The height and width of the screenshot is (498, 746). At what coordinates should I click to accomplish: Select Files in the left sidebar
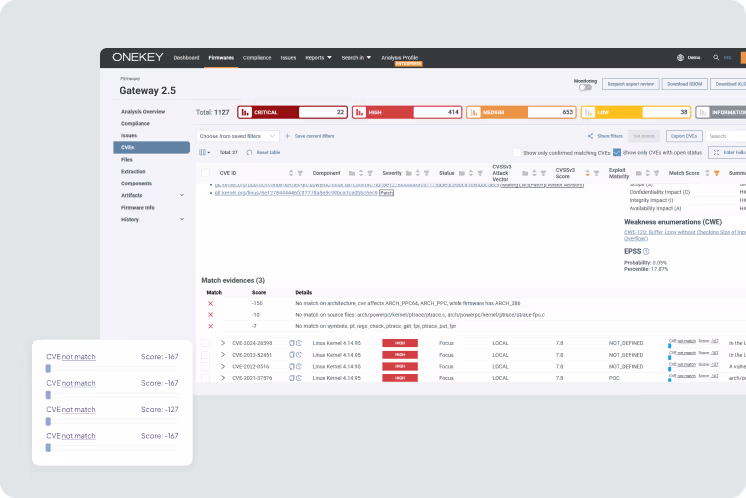(x=127, y=159)
